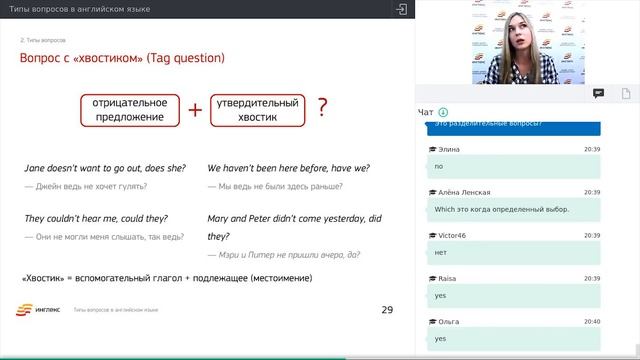Click the Инглекс logo on the slide
This screenshot has height=360, width=640.
point(38,310)
